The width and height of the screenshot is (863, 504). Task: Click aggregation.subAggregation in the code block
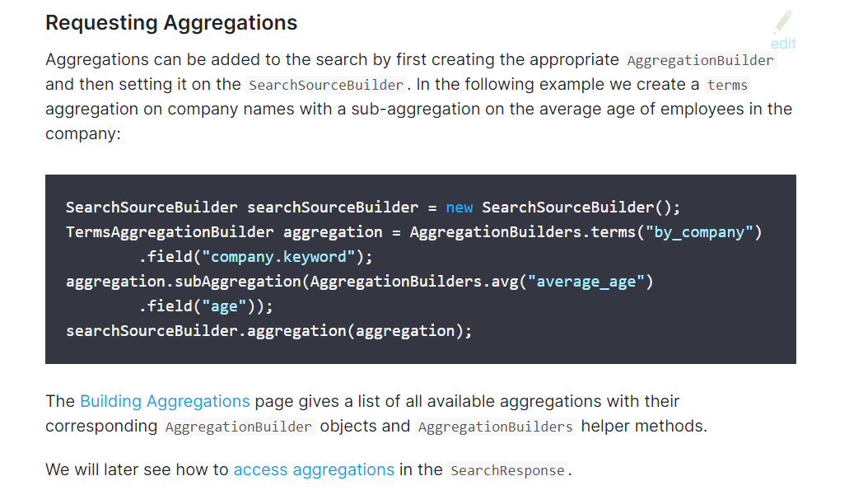point(184,282)
